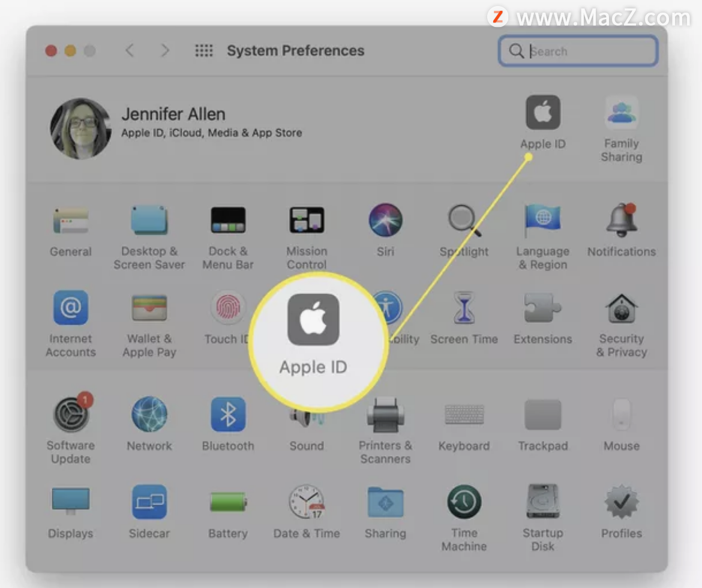The height and width of the screenshot is (588, 702).
Task: Click Jennifer Allen's profile picture
Action: 80,128
